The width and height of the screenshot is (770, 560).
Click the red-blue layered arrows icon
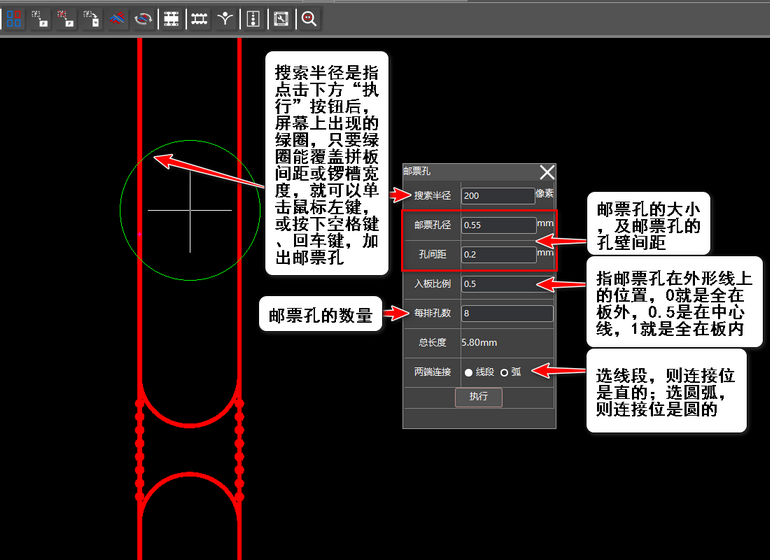click(118, 18)
